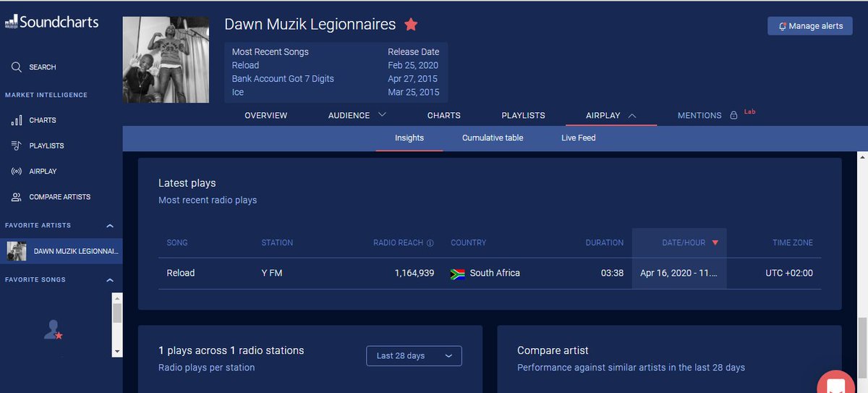Select the Insights sub-tab
The image size is (868, 393).
[x=409, y=138]
